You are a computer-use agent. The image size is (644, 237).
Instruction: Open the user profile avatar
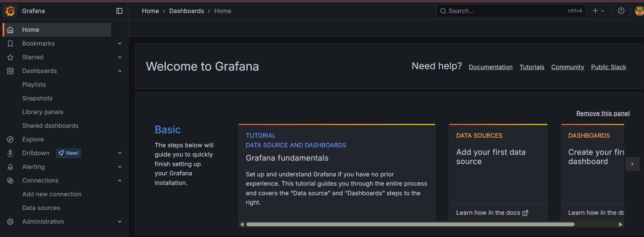pyautogui.click(x=639, y=11)
